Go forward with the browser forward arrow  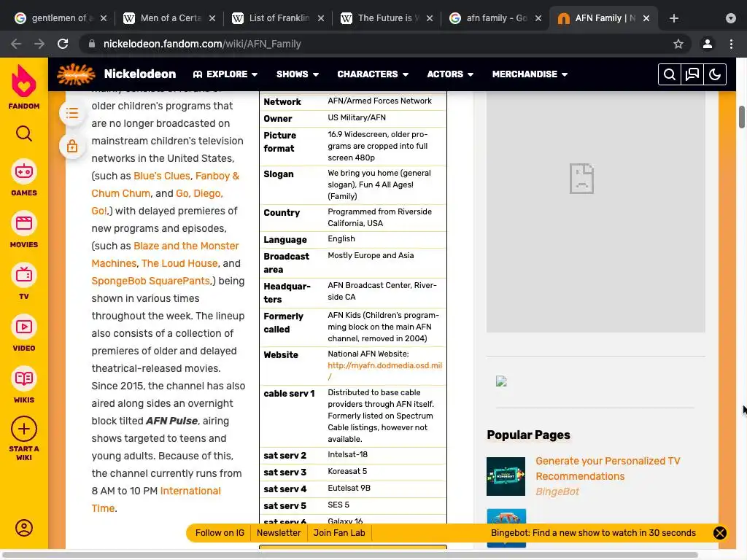click(39, 44)
